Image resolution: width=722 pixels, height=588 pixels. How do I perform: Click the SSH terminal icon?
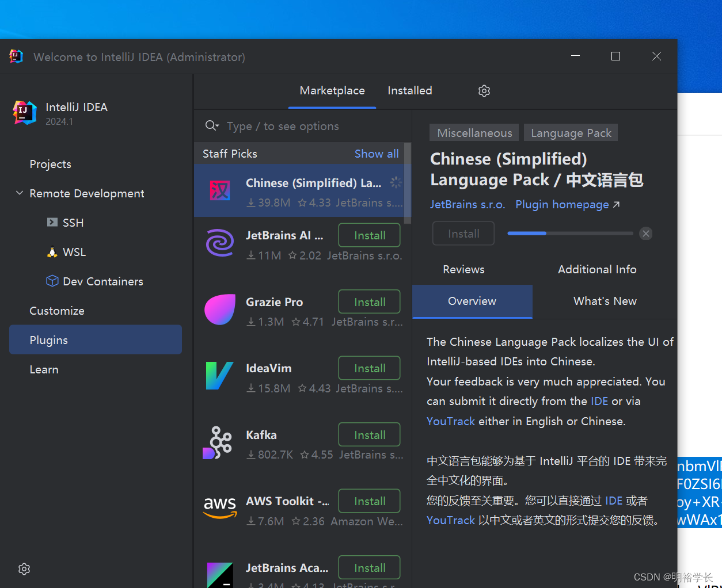coord(52,222)
